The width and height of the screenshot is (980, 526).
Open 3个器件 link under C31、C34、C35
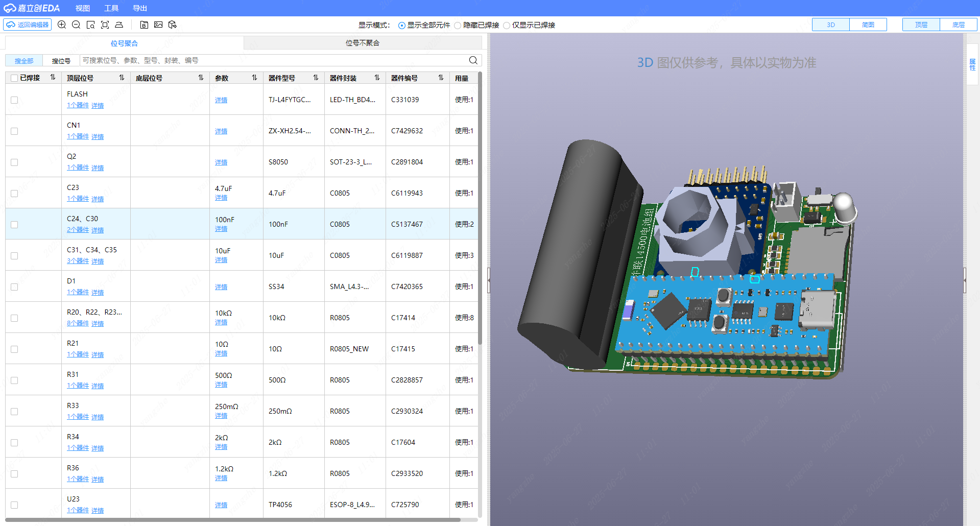point(78,261)
